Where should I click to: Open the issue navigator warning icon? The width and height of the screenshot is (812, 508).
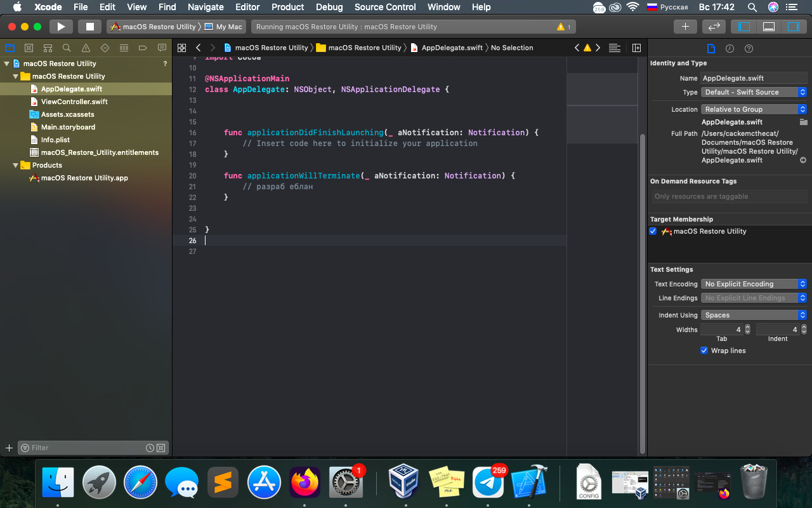[x=86, y=48]
